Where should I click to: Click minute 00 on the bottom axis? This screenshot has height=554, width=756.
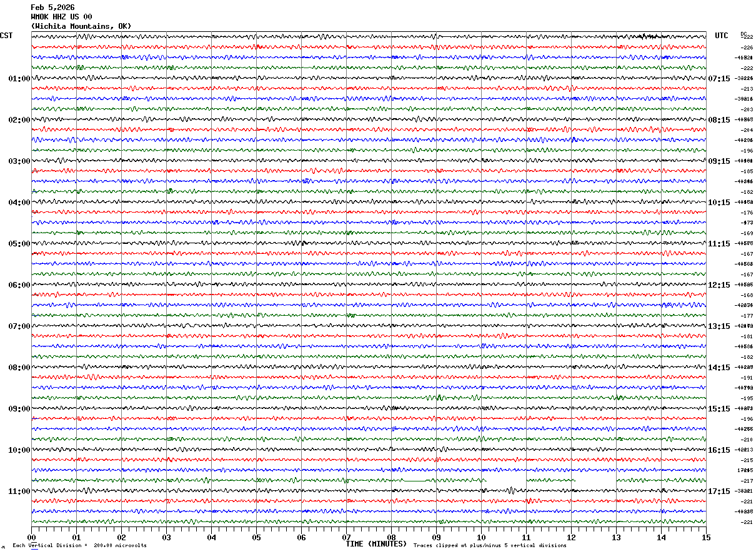pyautogui.click(x=31, y=537)
